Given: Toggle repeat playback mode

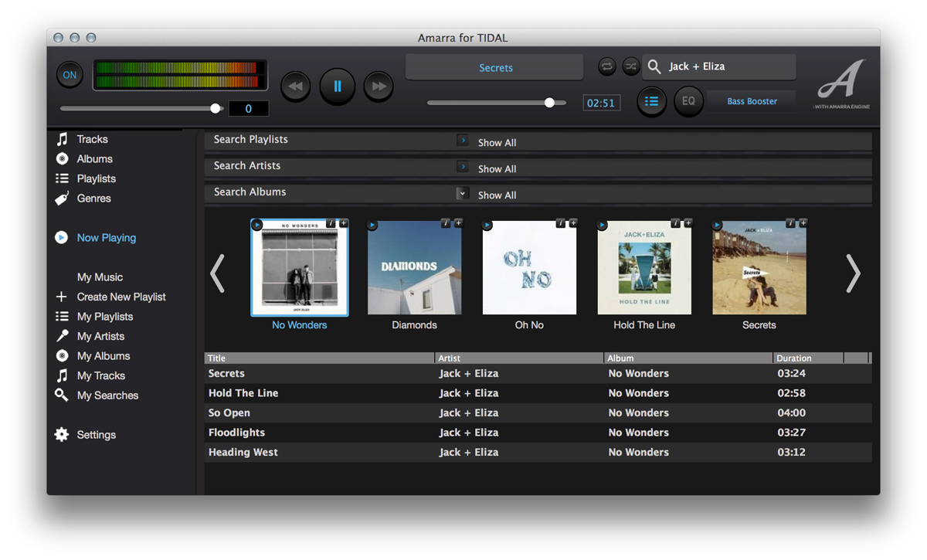Looking at the screenshot, I should pos(607,66).
